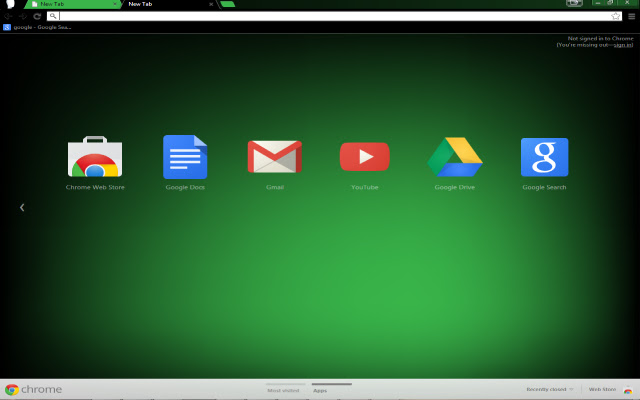Click the sign in link
This screenshot has height=400, width=640.
[622, 45]
